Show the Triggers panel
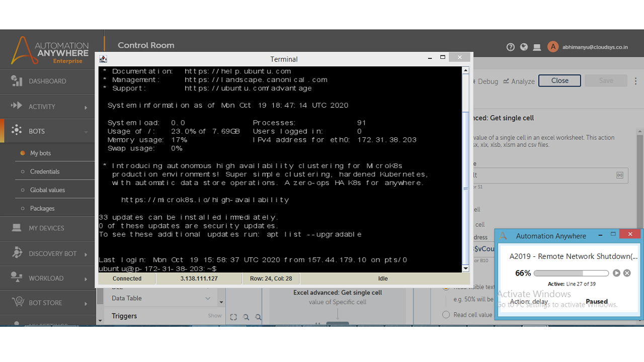The width and height of the screenshot is (644, 362). pos(215,316)
